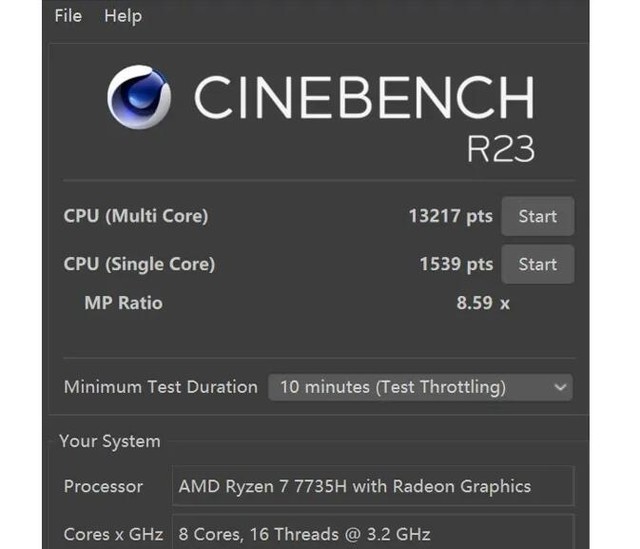640x549 pixels.
Task: Click the Processor name field
Action: [x=372, y=487]
